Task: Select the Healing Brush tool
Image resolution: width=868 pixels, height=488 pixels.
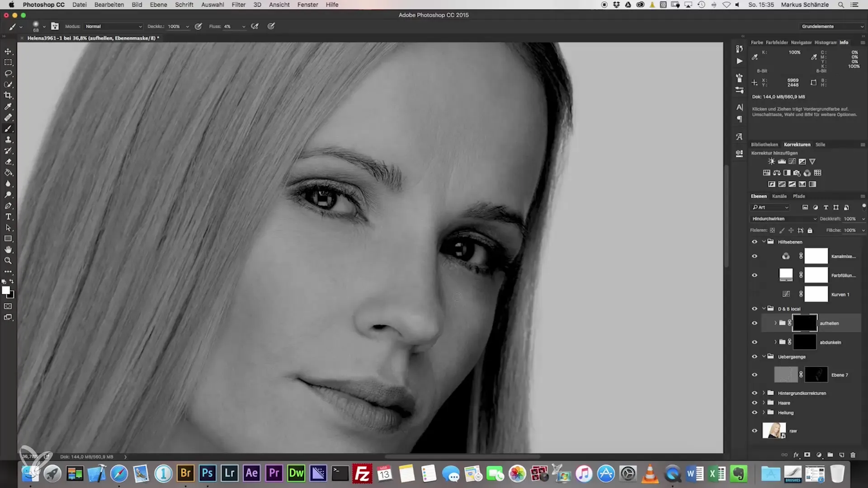Action: [x=8, y=117]
